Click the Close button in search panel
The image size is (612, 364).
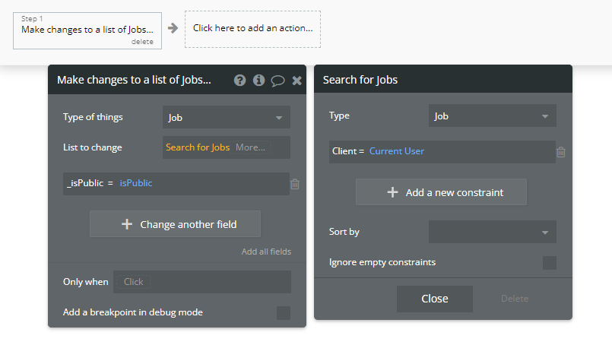point(435,299)
